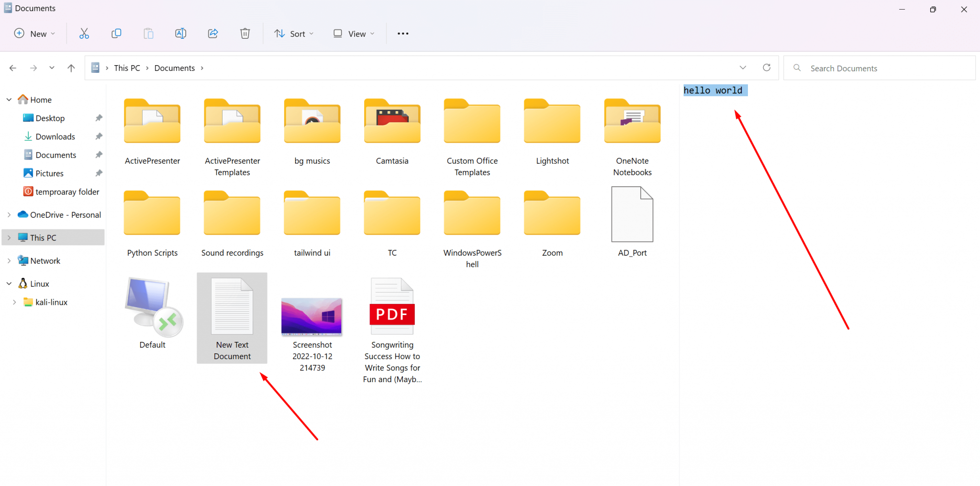Screen dimensions: 980x486
Task: Click the Cut scissors icon
Action: pyautogui.click(x=84, y=34)
